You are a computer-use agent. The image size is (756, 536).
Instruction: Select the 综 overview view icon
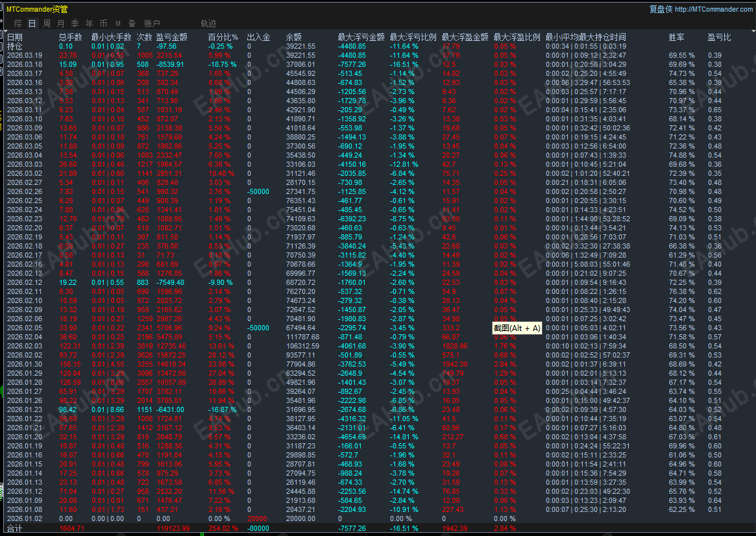coord(18,23)
